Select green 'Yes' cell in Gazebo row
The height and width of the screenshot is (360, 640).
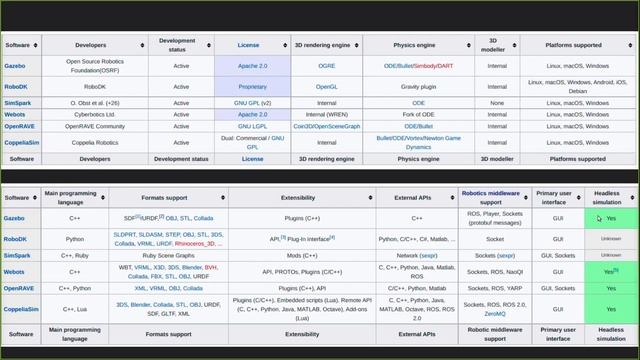click(611, 218)
